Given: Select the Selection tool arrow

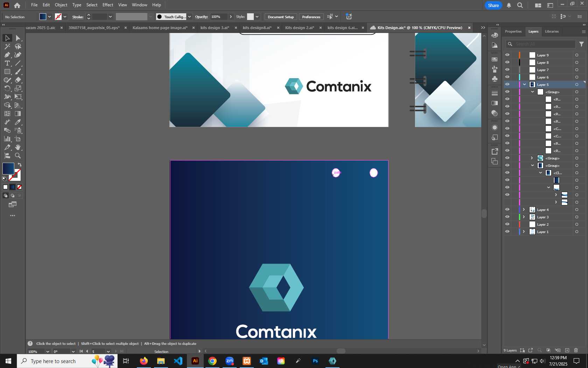Looking at the screenshot, I should coord(7,38).
